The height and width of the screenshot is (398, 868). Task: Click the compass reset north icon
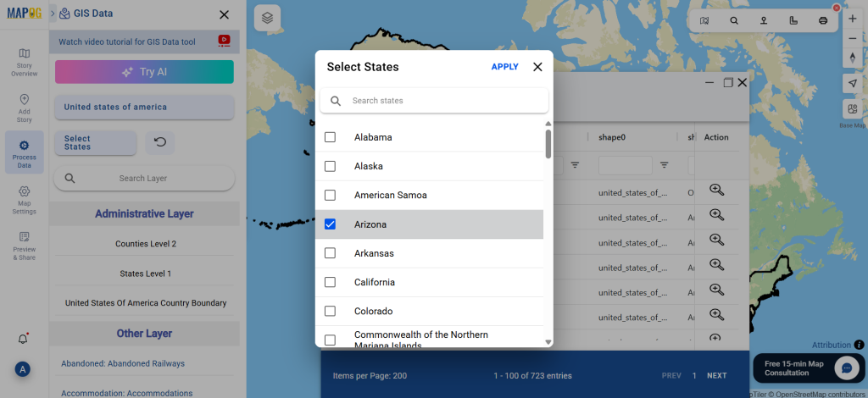point(853,58)
